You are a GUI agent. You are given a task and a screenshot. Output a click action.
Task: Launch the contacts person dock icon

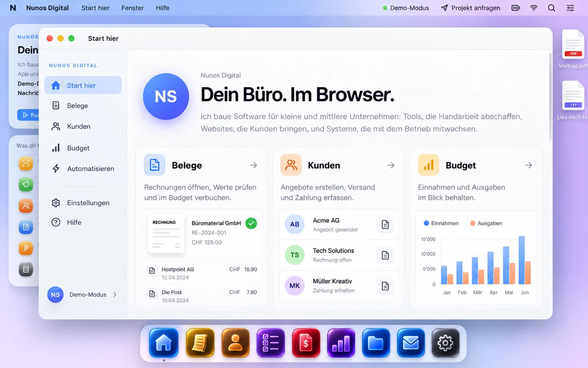(235, 343)
